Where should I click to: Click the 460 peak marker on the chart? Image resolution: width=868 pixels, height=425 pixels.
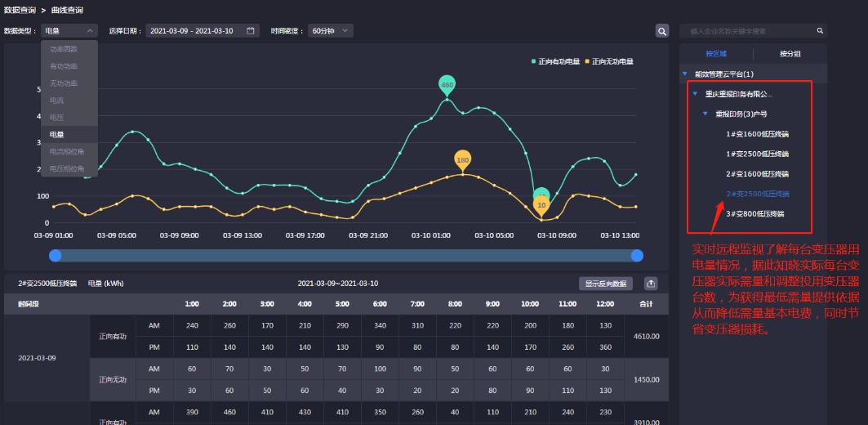coord(447,84)
